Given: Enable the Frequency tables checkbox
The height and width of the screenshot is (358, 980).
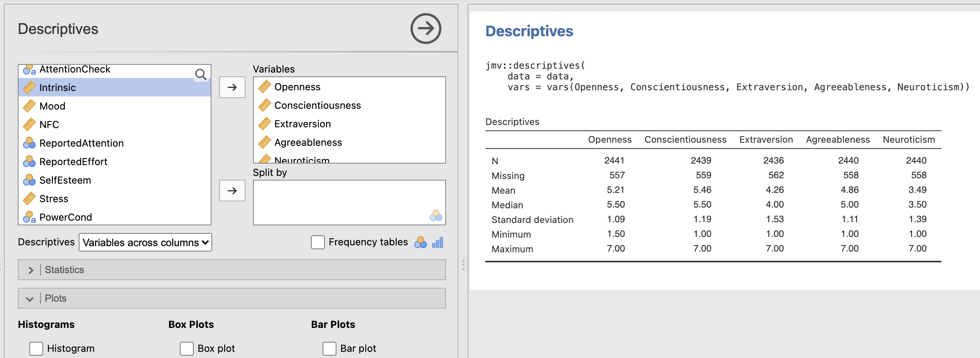Looking at the screenshot, I should [318, 242].
